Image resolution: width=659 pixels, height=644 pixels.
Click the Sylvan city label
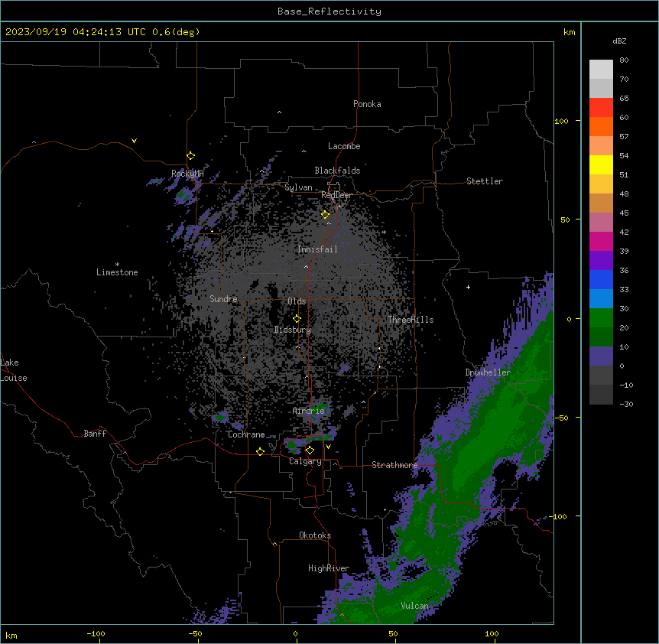pos(298,187)
